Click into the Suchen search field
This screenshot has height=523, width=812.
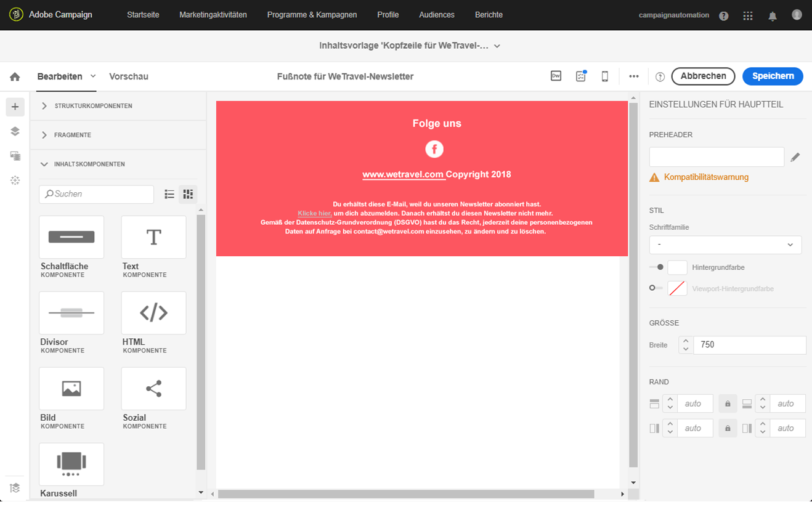96,194
